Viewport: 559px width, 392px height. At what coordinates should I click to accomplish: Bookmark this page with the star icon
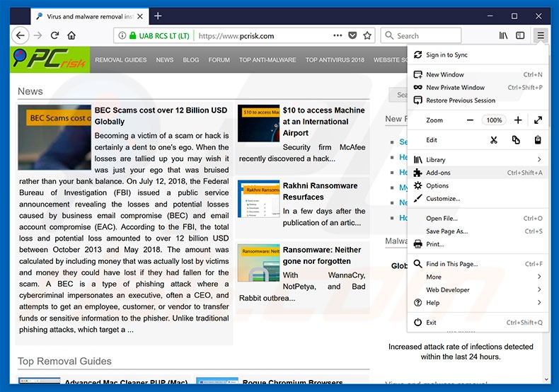pos(367,35)
